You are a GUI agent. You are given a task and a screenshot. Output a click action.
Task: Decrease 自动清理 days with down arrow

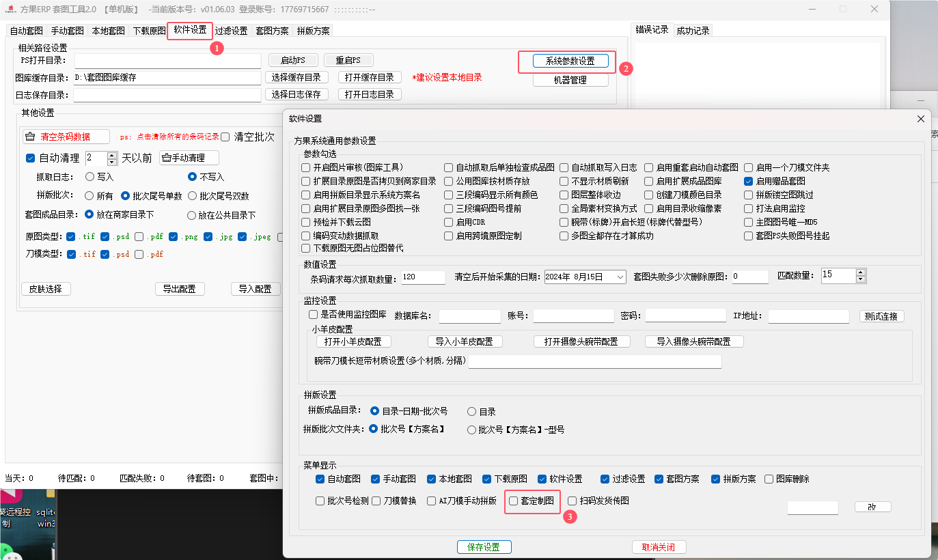pyautogui.click(x=113, y=162)
